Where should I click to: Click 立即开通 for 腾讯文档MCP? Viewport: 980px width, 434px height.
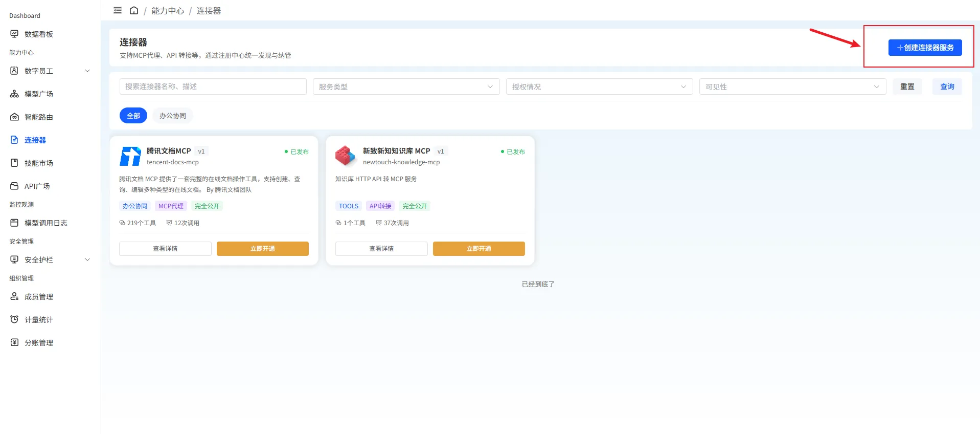point(263,249)
